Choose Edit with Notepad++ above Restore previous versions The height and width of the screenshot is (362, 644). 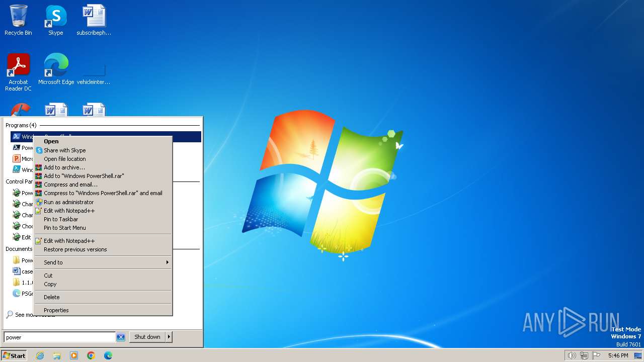click(103, 241)
